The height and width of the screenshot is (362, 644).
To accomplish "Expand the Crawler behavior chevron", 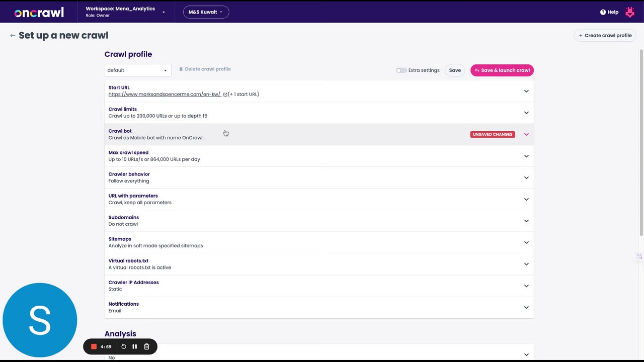I will pos(526,177).
